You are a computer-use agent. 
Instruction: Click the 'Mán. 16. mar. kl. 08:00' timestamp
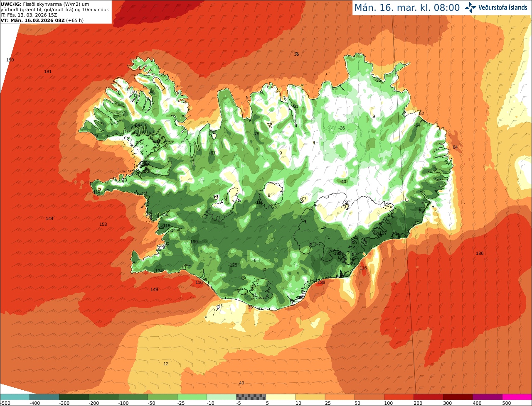pyautogui.click(x=407, y=7)
